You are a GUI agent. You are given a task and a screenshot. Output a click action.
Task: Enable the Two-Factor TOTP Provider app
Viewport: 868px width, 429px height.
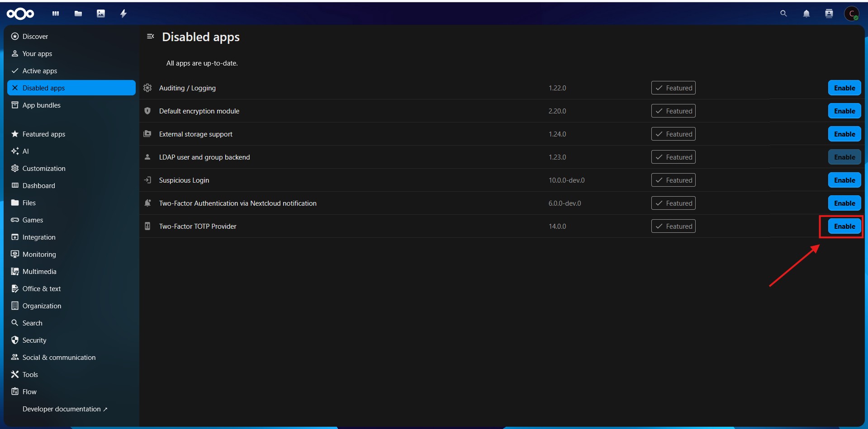point(844,226)
